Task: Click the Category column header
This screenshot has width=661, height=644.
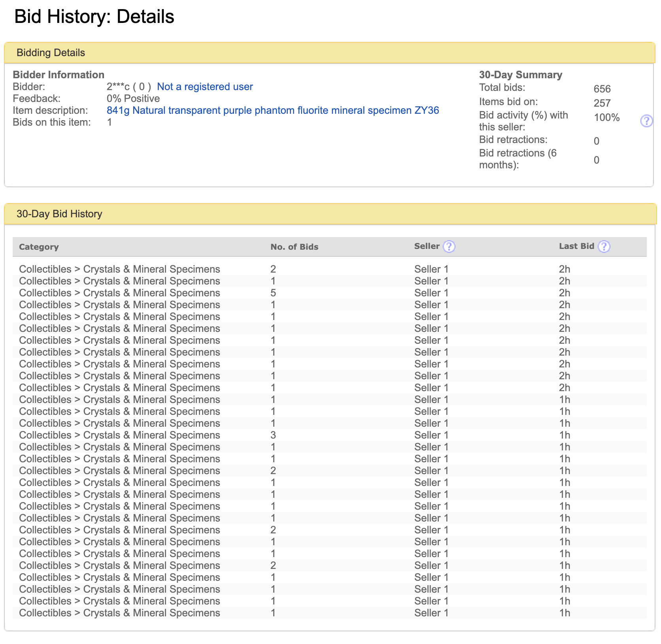Action: point(39,247)
